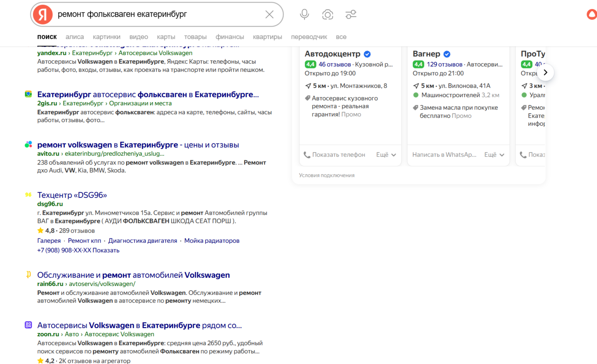Open search settings sliders icon

(351, 14)
